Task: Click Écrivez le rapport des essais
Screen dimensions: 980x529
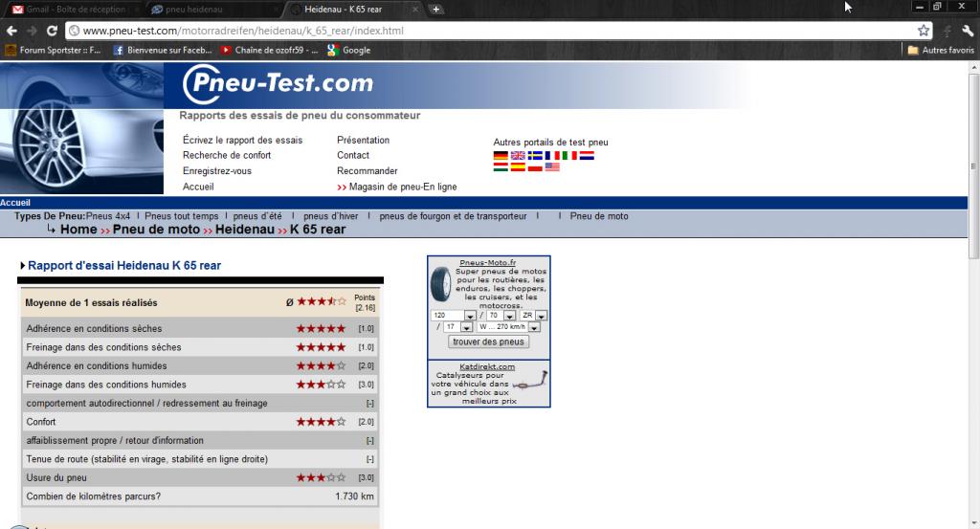Action: [x=242, y=140]
